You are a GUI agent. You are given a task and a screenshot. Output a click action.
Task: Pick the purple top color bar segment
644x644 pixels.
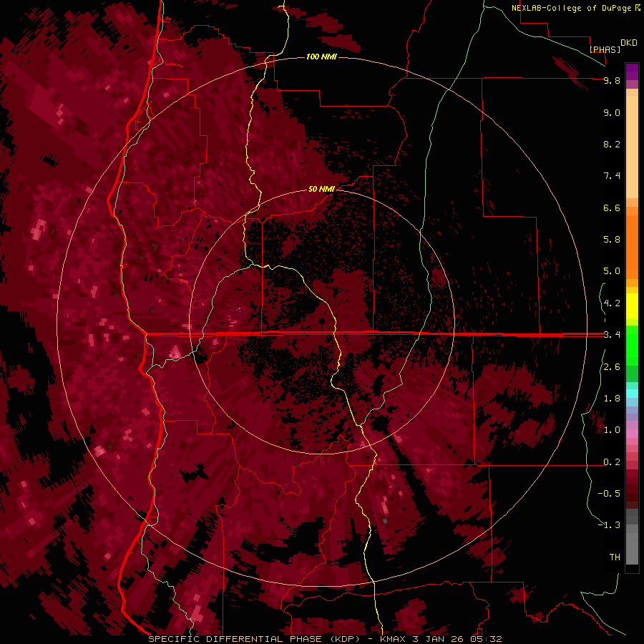pyautogui.click(x=632, y=72)
